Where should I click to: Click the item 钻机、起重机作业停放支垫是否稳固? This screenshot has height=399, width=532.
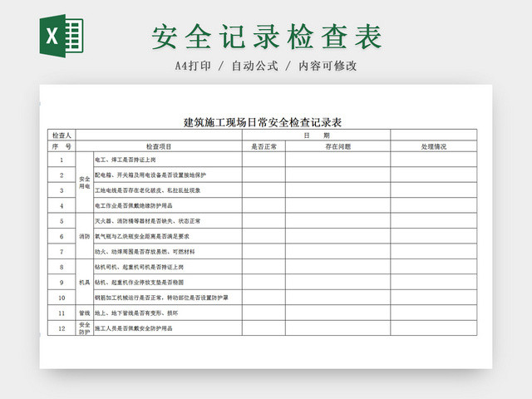pos(139,283)
